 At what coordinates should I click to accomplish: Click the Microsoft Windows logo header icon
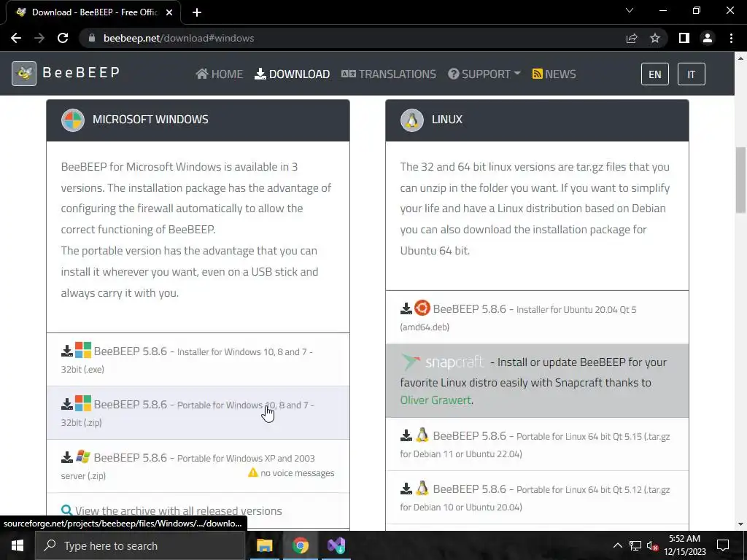coord(73,120)
